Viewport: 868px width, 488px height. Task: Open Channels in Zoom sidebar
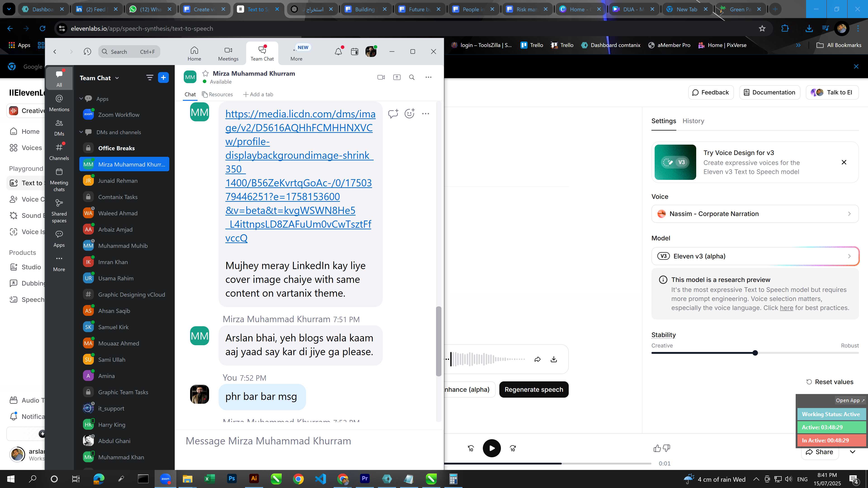tap(59, 152)
